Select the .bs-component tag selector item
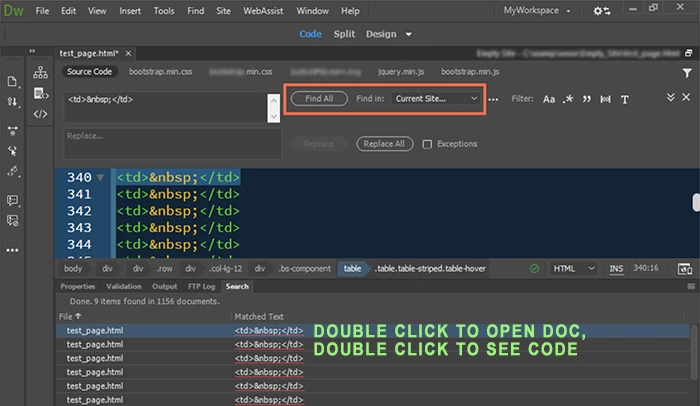 pyautogui.click(x=304, y=268)
